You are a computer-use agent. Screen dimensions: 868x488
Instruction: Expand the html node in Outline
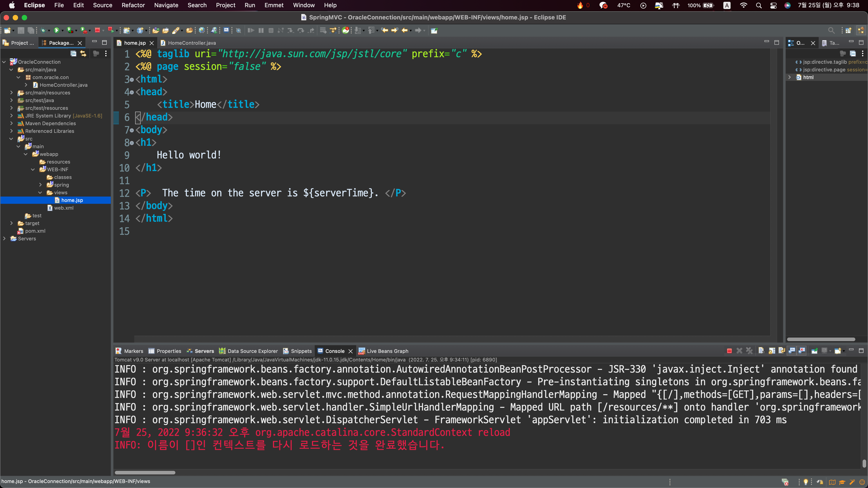tap(790, 77)
